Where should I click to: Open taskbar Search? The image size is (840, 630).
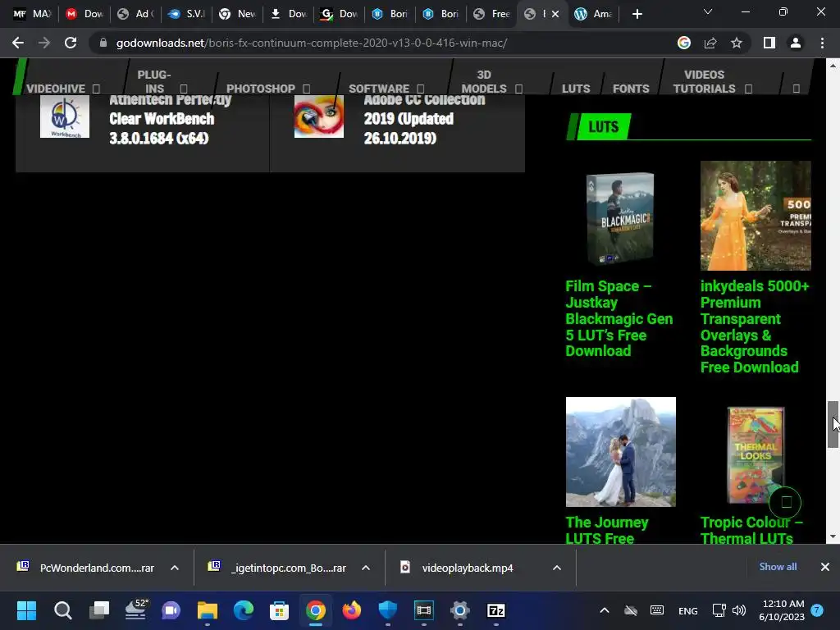click(62, 610)
